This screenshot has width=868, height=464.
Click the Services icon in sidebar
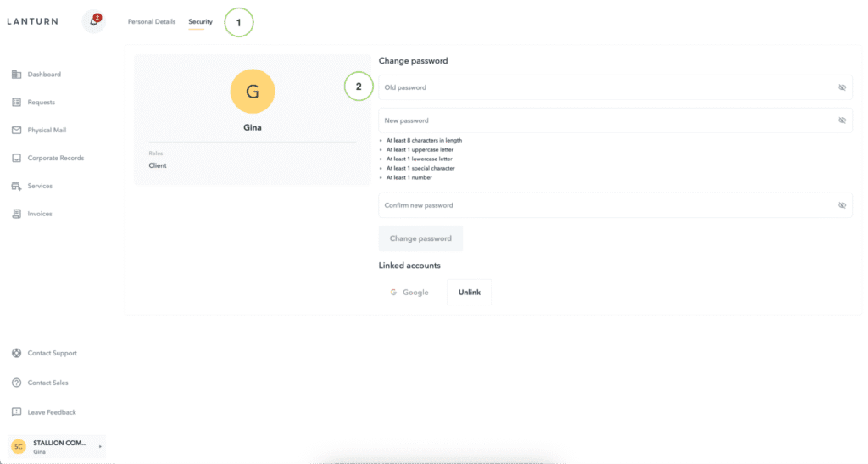point(17,187)
